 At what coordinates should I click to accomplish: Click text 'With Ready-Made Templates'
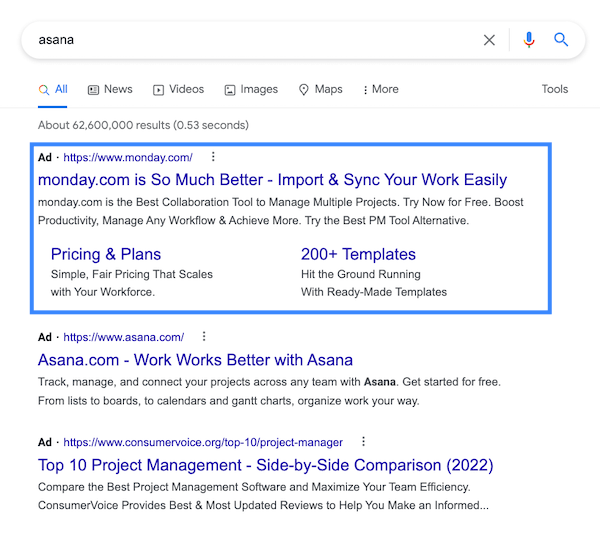point(374,292)
